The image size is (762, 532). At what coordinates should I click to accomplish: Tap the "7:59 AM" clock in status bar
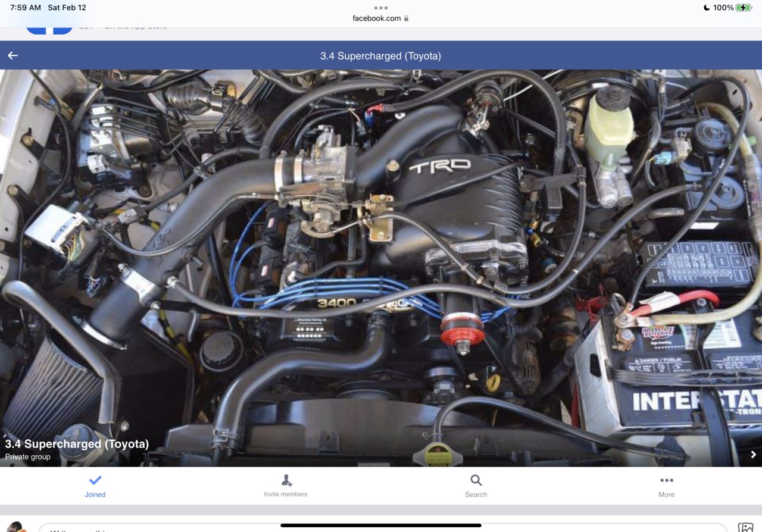(26, 8)
